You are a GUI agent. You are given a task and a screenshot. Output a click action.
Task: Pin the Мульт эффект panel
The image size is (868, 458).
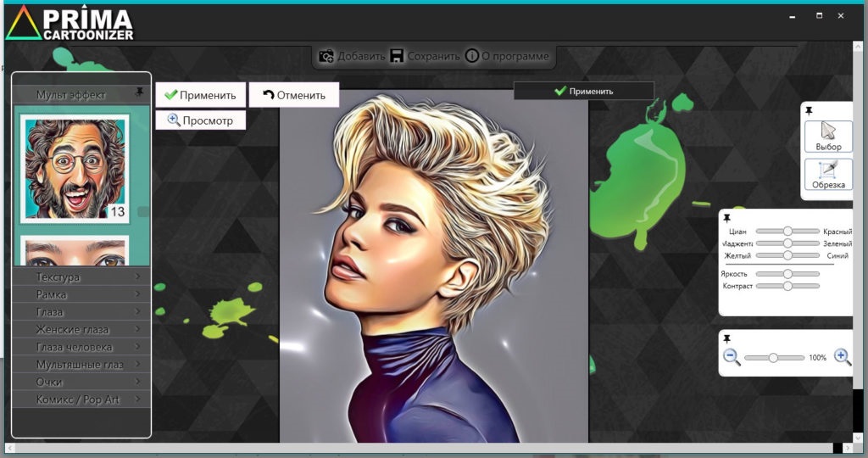pos(140,92)
